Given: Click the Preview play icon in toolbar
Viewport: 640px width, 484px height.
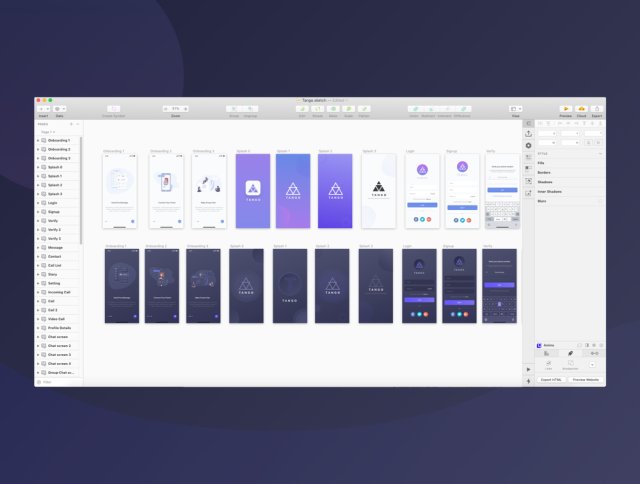Looking at the screenshot, I should pyautogui.click(x=566, y=109).
